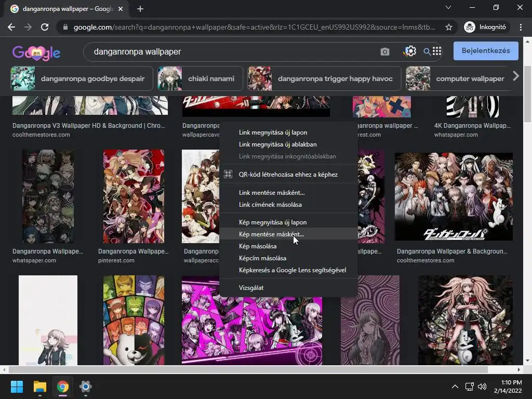Open the Settings app from taskbar
The height and width of the screenshot is (399, 532).
click(x=86, y=387)
